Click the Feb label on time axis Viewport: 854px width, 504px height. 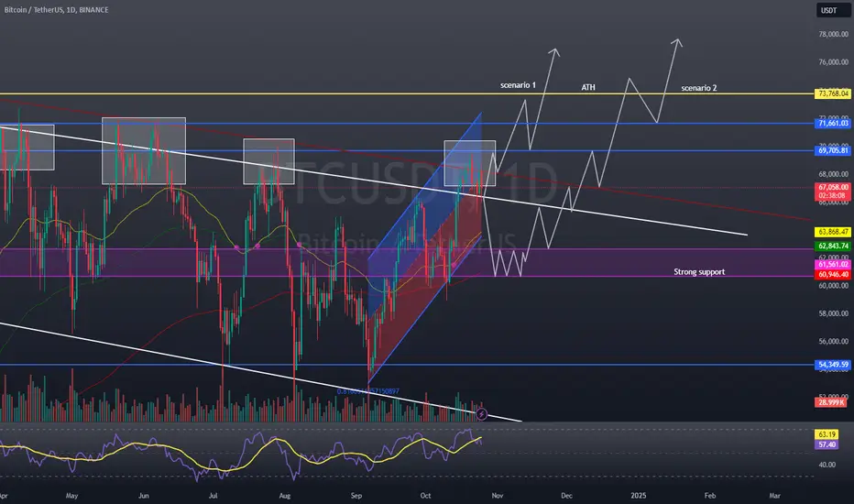pos(709,496)
